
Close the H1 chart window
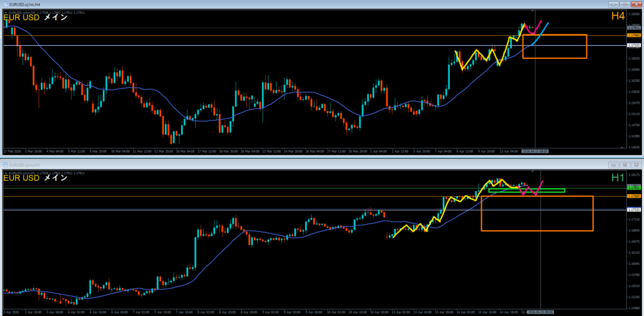pos(636,164)
